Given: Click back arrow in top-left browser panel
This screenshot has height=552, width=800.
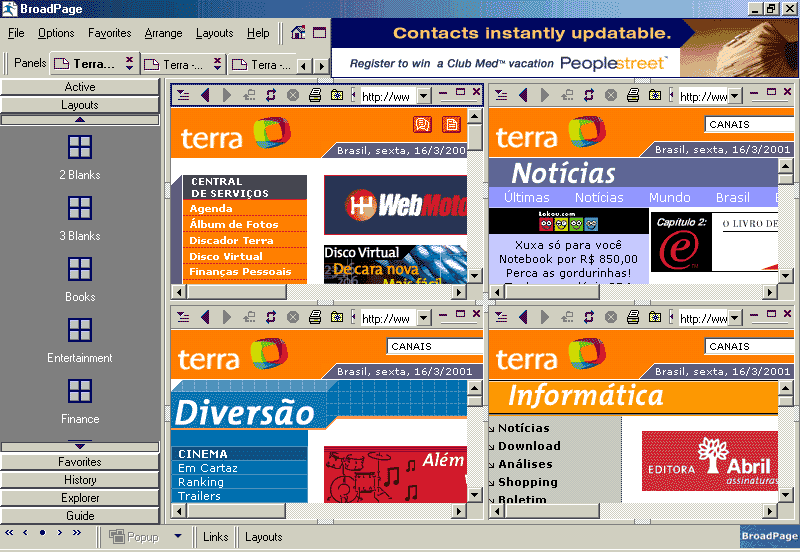Looking at the screenshot, I should [x=206, y=95].
